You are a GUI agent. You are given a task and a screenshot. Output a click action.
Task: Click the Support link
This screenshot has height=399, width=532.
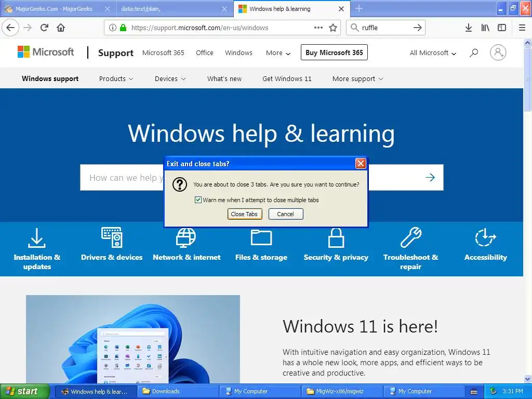pos(116,52)
